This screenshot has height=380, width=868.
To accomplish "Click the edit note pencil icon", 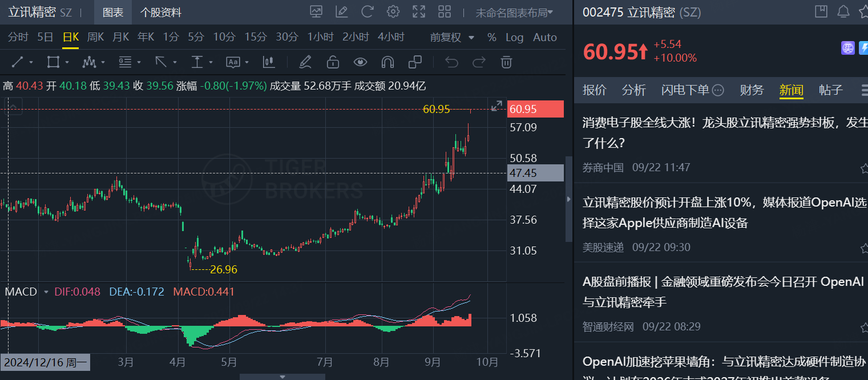I will click(x=341, y=11).
